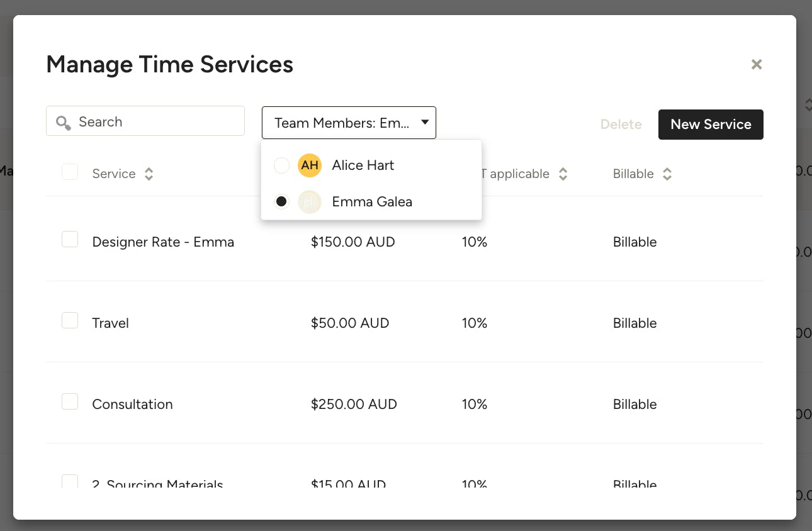Toggle the select-all services checkbox
This screenshot has height=531, width=812.
(x=70, y=172)
